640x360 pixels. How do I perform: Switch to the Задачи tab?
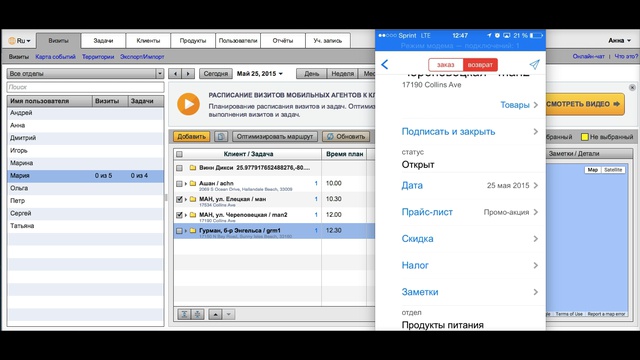pyautogui.click(x=103, y=41)
